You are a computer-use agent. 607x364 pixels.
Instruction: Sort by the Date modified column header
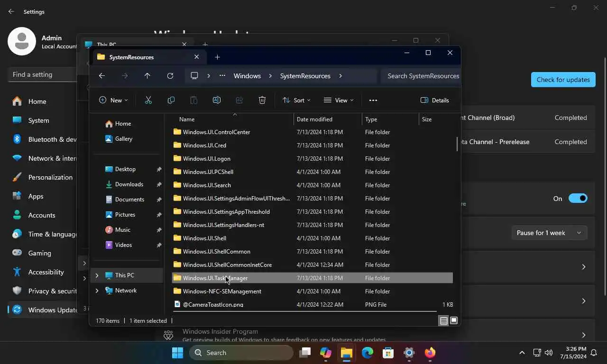pyautogui.click(x=328, y=119)
